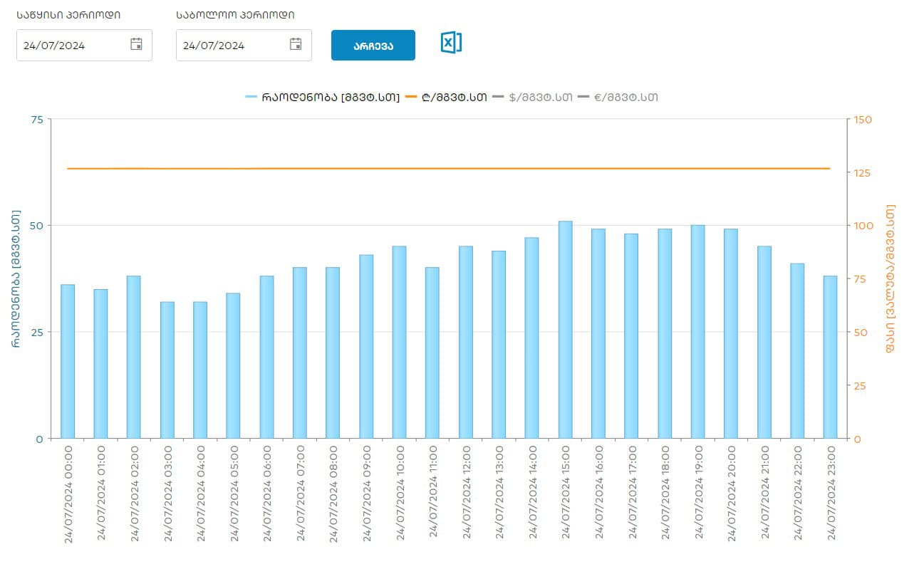Click the left axis title რაოდენობა [მგვტ.სთ]
The height and width of the screenshot is (564, 924).
click(15, 278)
